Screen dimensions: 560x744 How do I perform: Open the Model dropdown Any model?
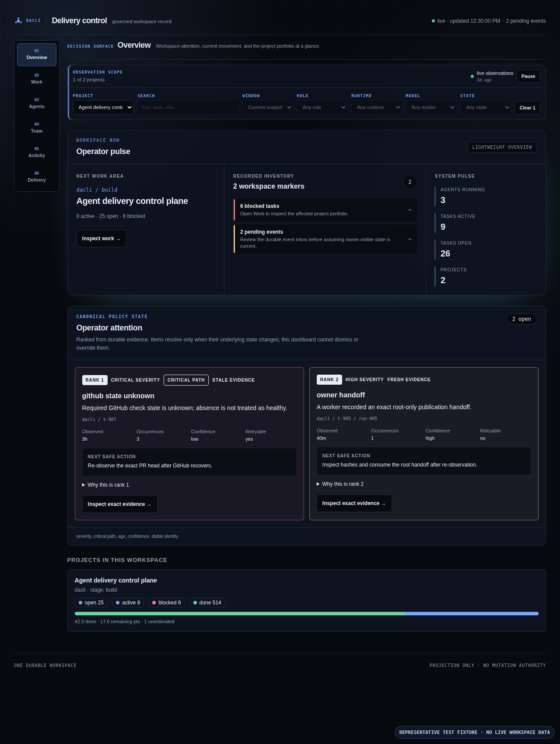click(x=431, y=107)
